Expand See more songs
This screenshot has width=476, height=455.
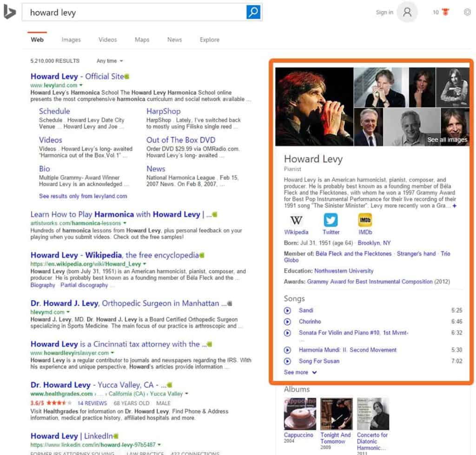coord(300,372)
